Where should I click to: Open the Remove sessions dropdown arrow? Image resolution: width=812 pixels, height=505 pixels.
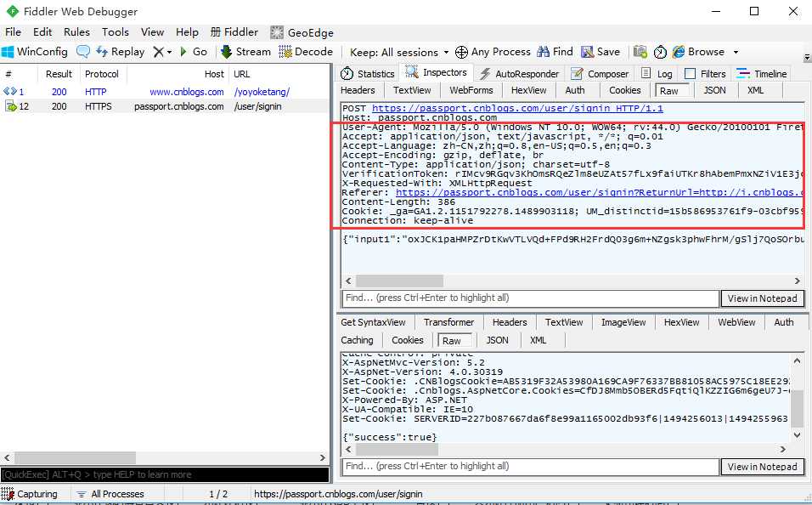tap(169, 53)
